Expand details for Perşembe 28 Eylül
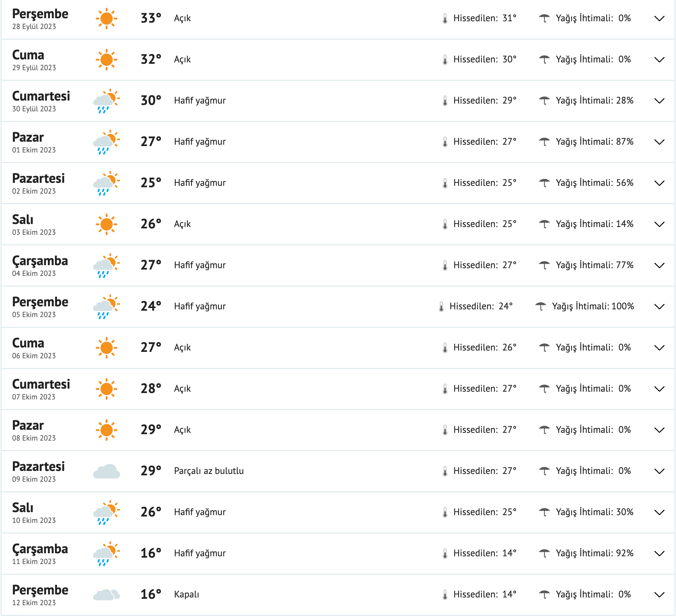The image size is (676, 616). [x=659, y=19]
